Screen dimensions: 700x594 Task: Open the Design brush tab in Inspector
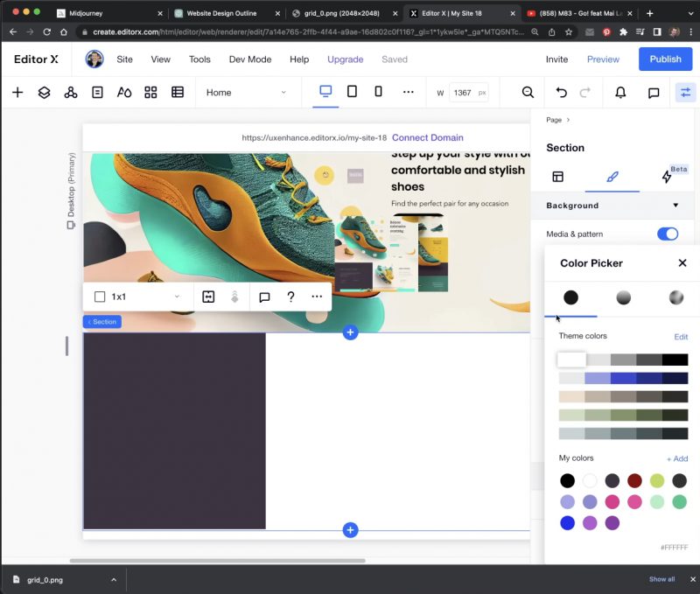[612, 177]
